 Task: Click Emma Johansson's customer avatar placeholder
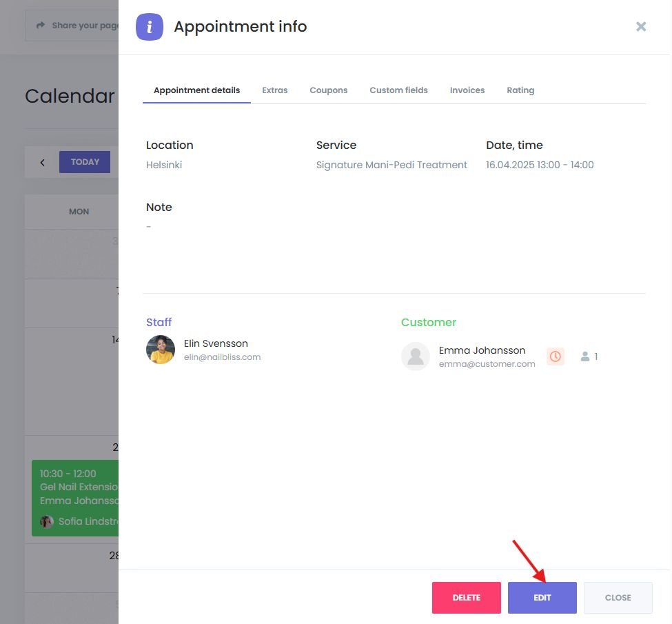coord(416,356)
